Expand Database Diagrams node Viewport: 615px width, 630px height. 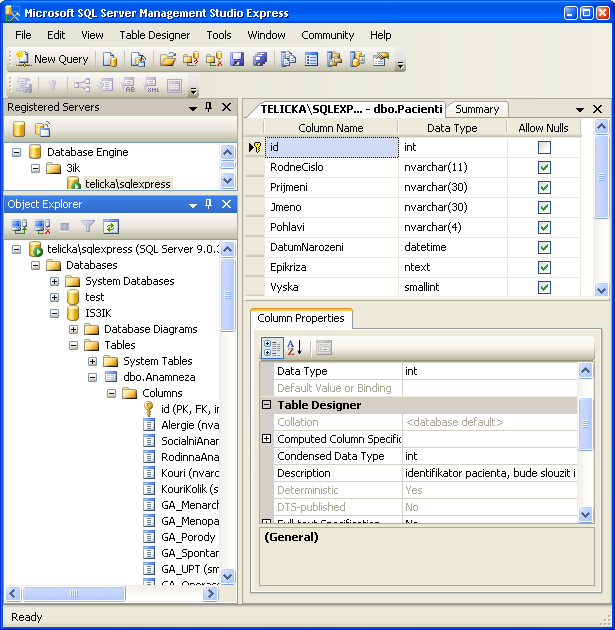coord(73,329)
